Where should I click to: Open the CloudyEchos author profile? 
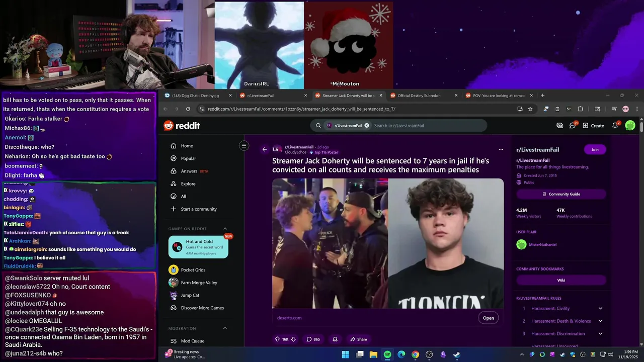coord(295,152)
